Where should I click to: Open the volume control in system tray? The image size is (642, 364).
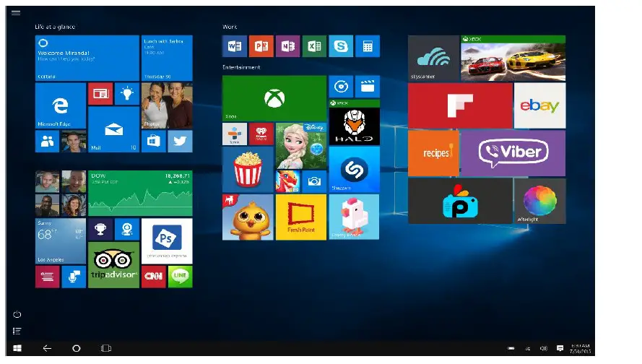(x=543, y=348)
